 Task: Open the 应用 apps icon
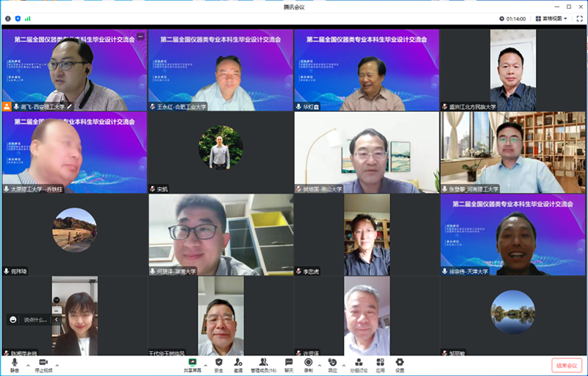tap(380, 363)
